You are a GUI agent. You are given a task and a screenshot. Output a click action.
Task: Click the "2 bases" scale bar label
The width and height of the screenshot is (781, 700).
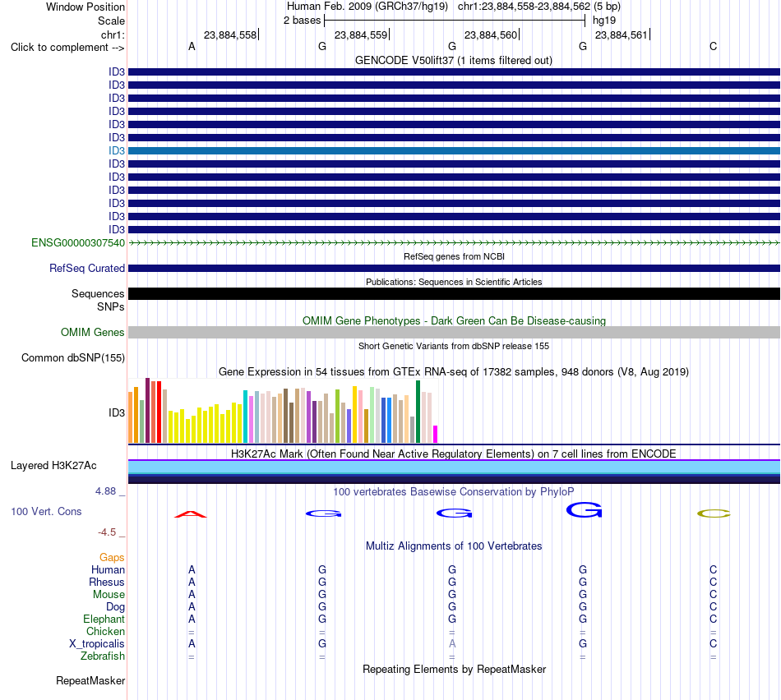tap(303, 21)
